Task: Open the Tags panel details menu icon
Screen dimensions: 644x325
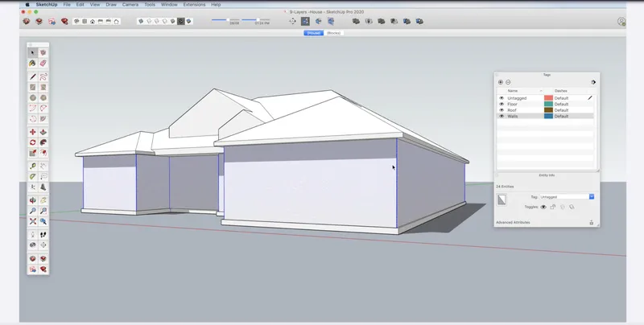Action: [593, 82]
